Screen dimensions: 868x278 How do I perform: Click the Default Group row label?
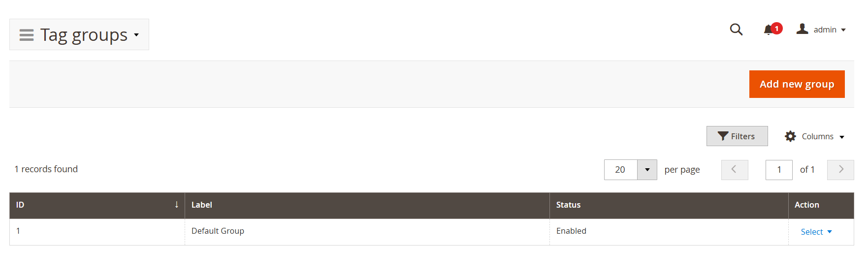coord(218,231)
